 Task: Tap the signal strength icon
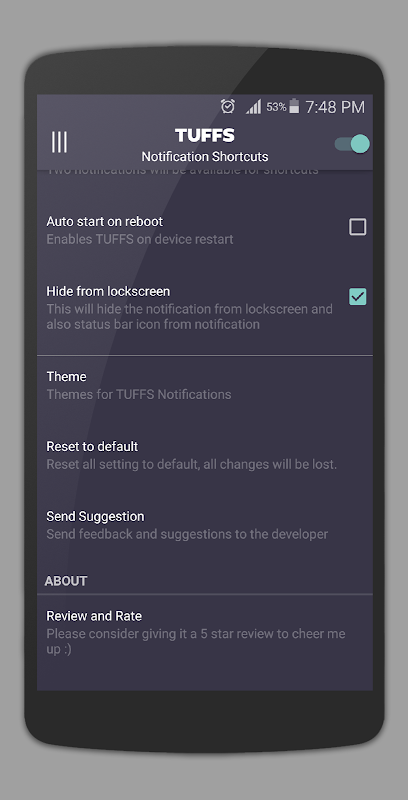pos(253,107)
